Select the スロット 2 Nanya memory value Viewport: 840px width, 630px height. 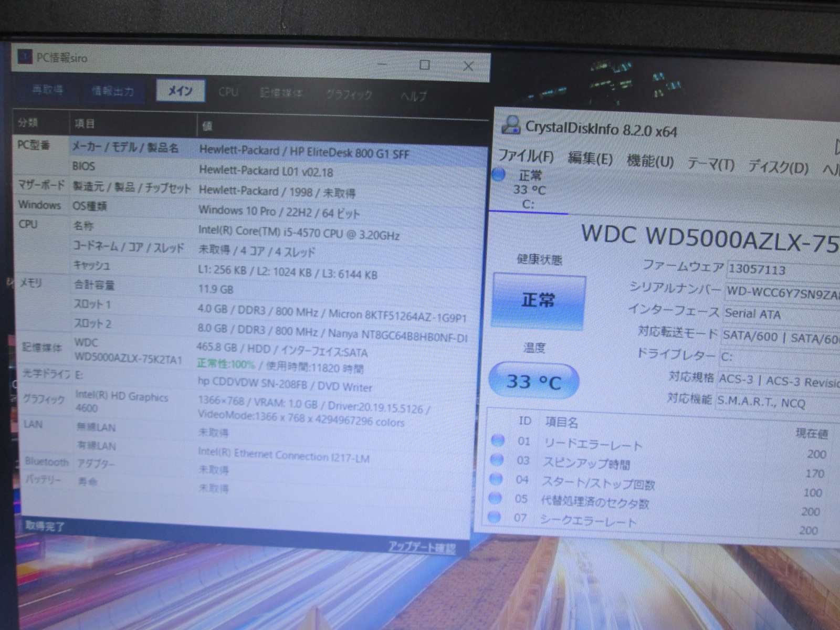[x=332, y=332]
